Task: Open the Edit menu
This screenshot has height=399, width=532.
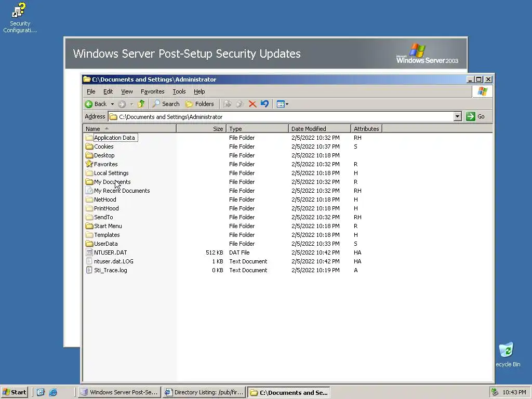Action: pos(108,91)
